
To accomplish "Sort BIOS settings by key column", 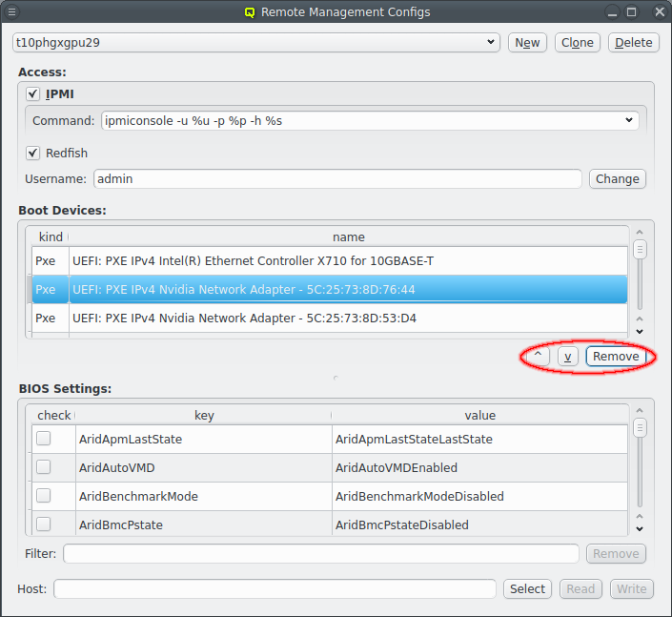I will tap(204, 416).
